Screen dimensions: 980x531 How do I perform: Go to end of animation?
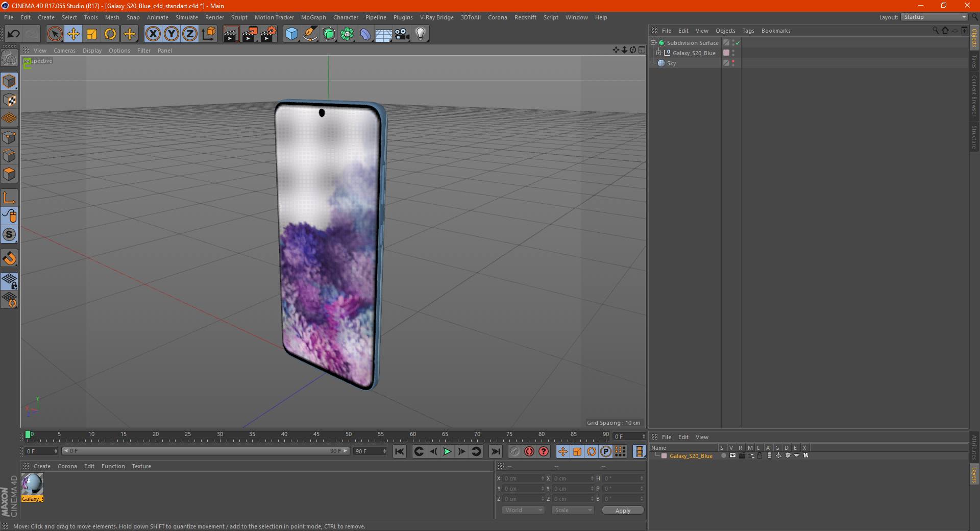pyautogui.click(x=495, y=451)
